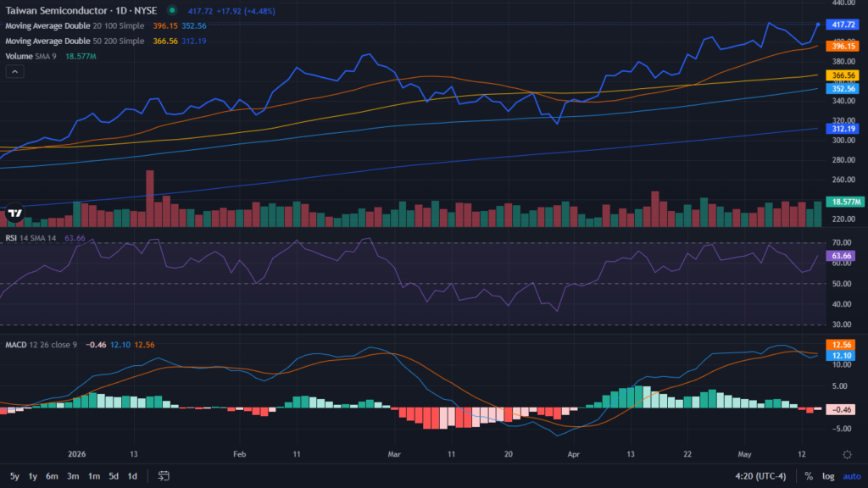Image resolution: width=868 pixels, height=488 pixels.
Task: Click the 12.56 MACD signal axis label
Action: 841,345
